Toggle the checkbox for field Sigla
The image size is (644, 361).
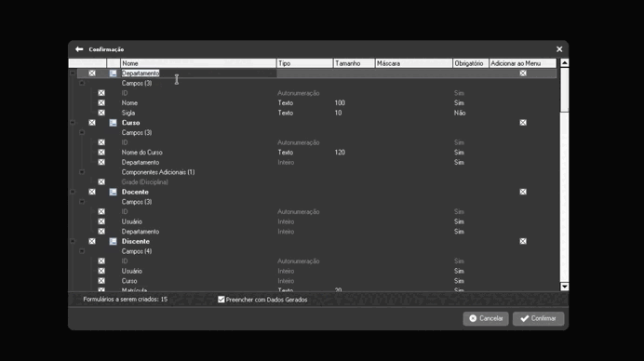[x=101, y=113]
